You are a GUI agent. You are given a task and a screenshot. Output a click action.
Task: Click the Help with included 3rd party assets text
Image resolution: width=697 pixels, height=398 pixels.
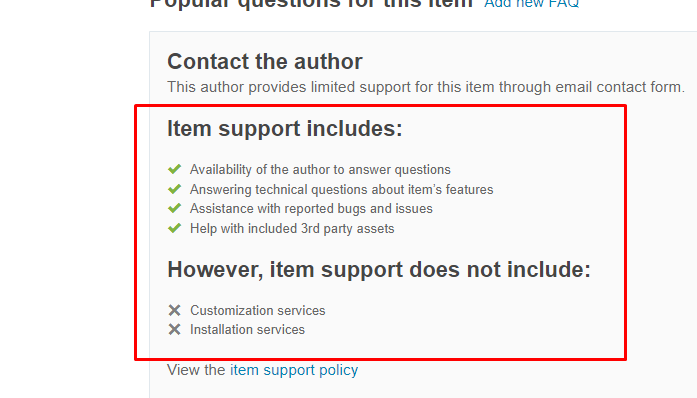(292, 229)
